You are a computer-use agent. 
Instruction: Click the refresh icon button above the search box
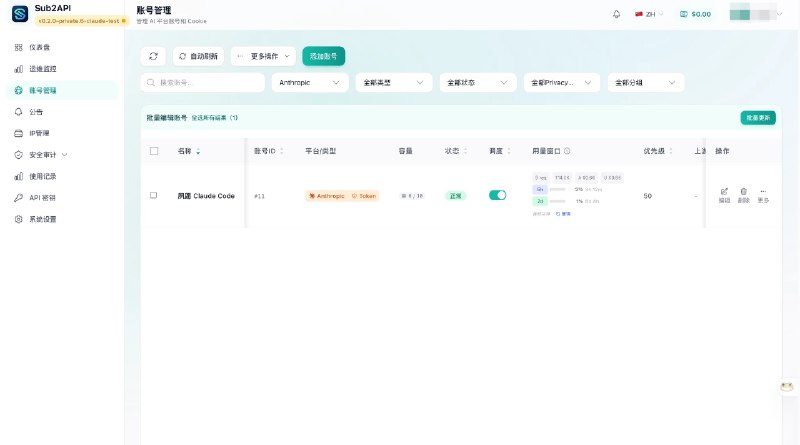tap(153, 56)
